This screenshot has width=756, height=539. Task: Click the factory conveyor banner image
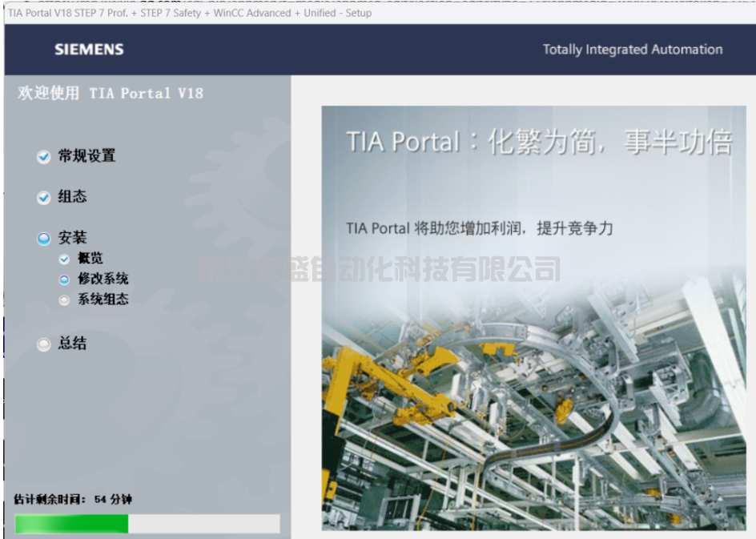(x=533, y=384)
